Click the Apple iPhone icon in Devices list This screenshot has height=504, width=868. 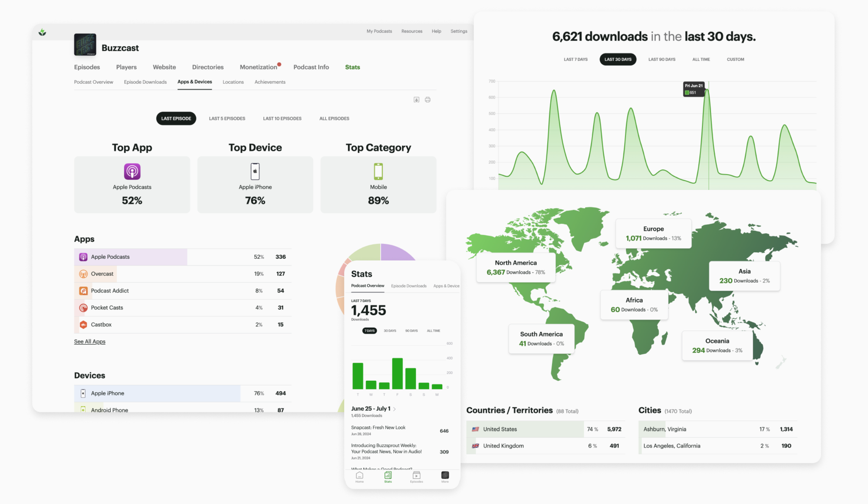coord(83,393)
